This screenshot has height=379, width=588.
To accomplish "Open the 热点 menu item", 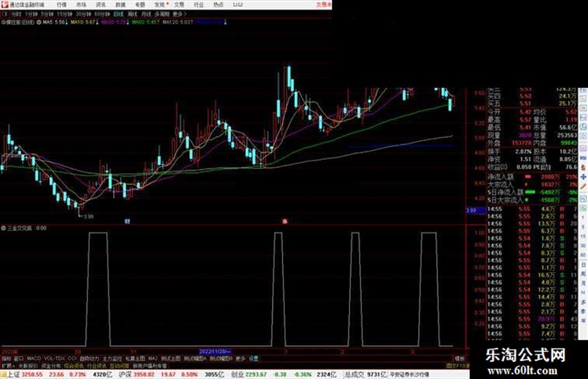I will pos(218,4).
